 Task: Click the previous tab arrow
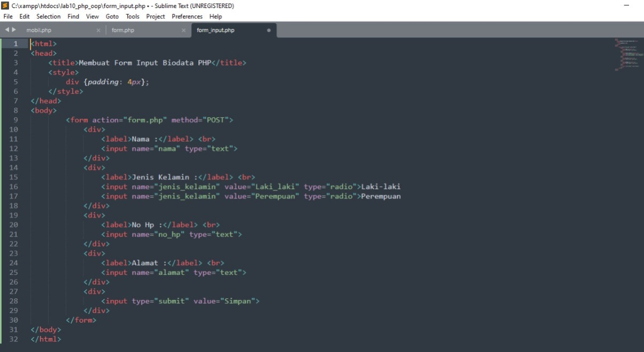[7, 30]
